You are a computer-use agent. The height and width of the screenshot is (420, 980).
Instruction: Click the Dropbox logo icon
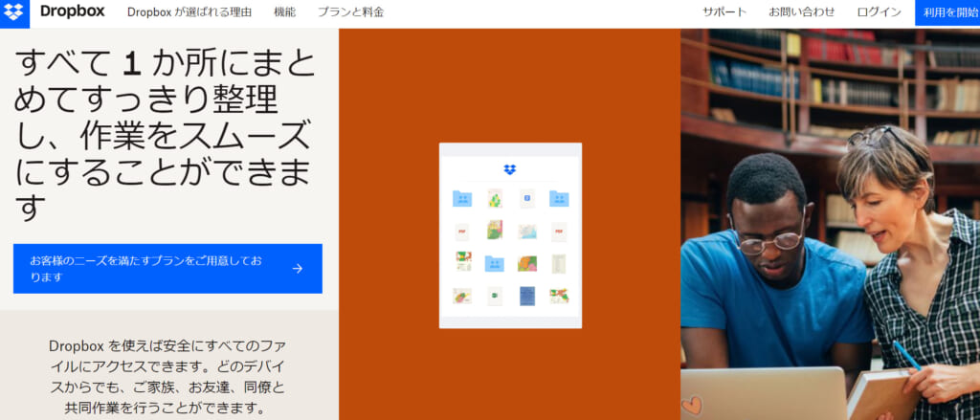(14, 11)
